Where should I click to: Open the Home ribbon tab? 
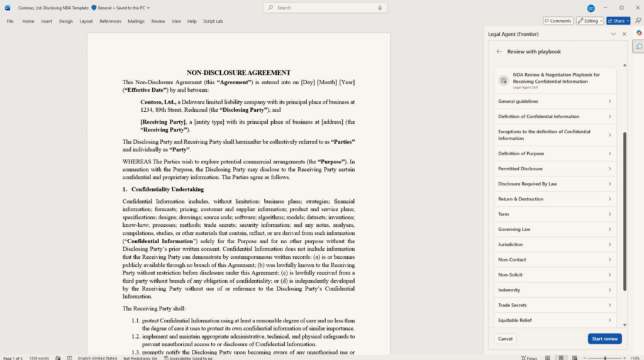click(28, 21)
